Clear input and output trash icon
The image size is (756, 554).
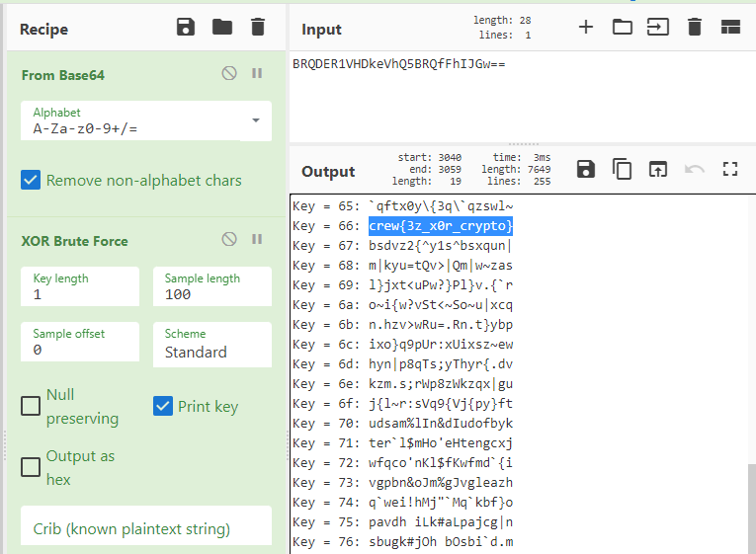(695, 27)
